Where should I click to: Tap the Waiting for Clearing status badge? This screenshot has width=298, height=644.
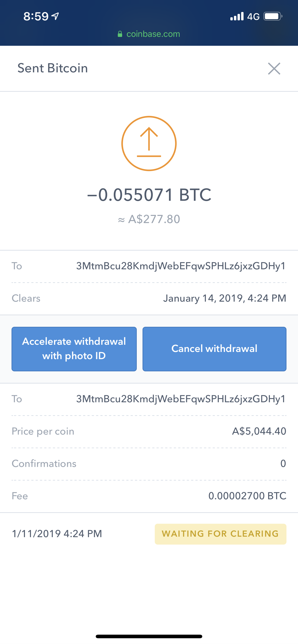[220, 534]
